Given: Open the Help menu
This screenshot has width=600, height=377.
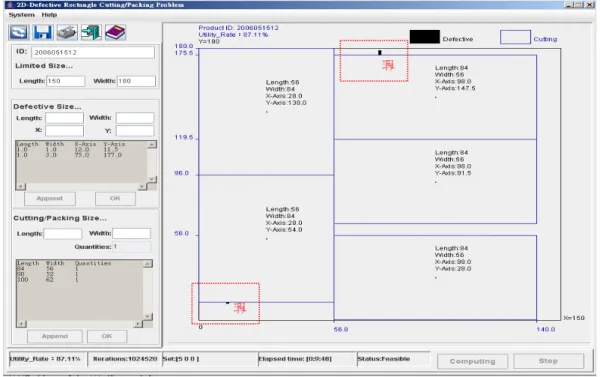Looking at the screenshot, I should (x=49, y=15).
